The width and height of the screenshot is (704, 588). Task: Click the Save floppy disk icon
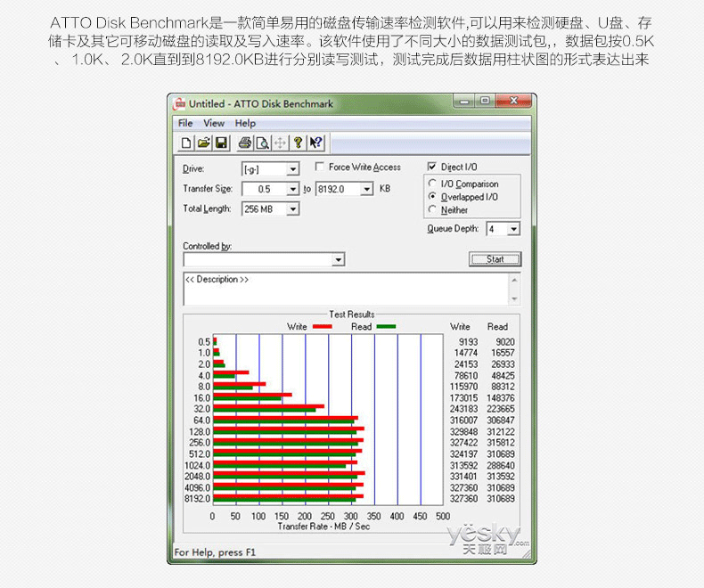[x=221, y=143]
